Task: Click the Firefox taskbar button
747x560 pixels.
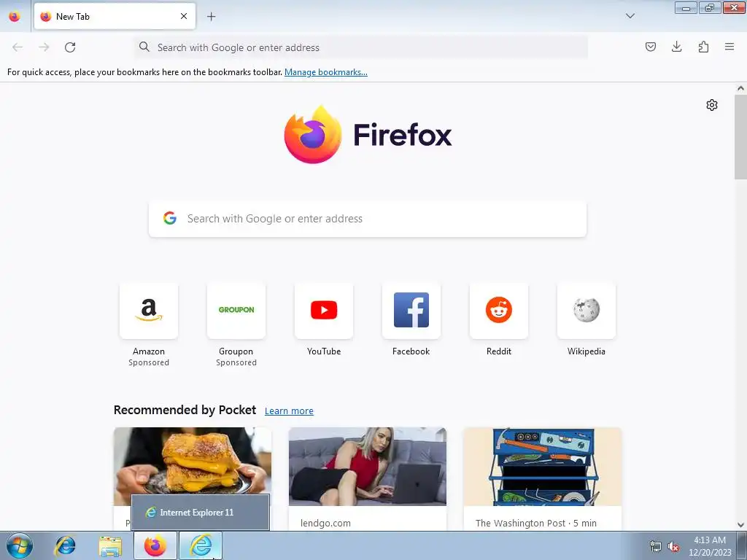Action: tap(155, 545)
